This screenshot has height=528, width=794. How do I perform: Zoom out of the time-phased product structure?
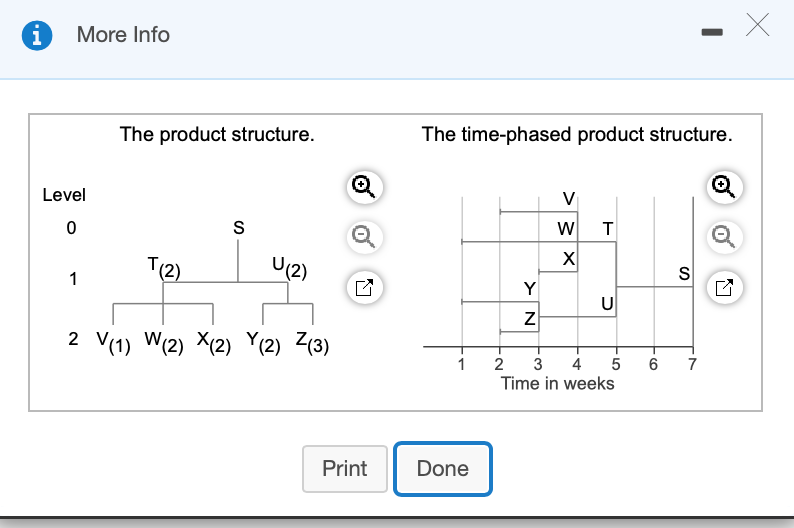point(723,237)
